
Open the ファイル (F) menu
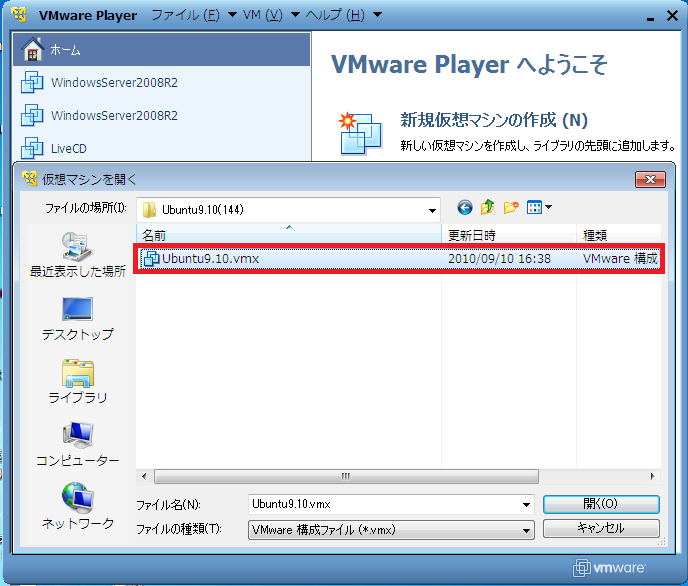pos(185,15)
